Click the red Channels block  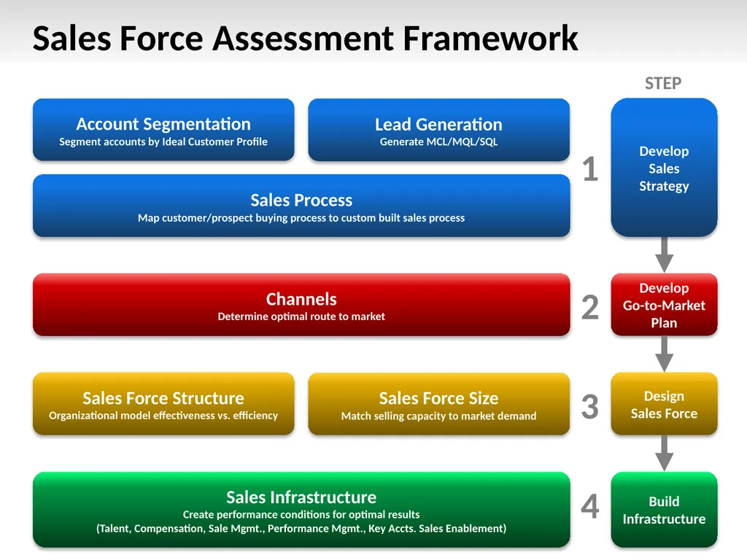coord(301,304)
